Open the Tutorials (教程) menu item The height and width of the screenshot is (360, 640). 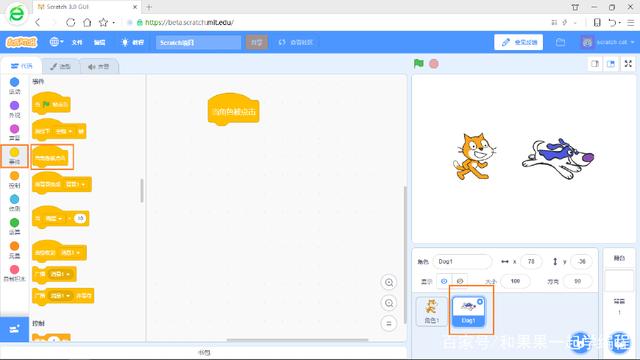click(x=133, y=42)
